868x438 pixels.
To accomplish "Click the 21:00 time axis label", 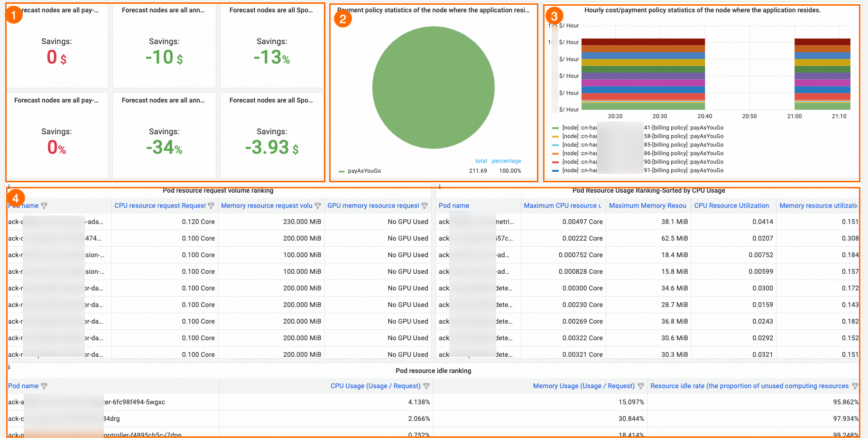I will [794, 116].
